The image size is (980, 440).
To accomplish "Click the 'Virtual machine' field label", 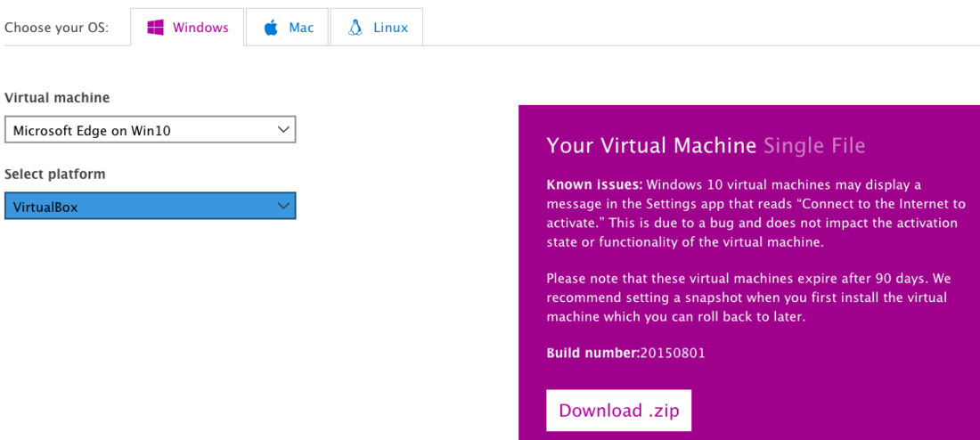I will pyautogui.click(x=57, y=97).
